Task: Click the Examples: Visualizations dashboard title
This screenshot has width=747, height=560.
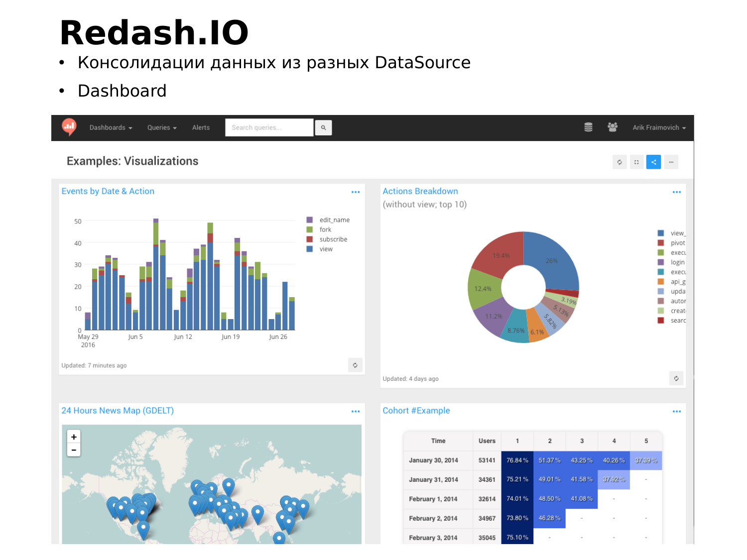Action: [132, 161]
